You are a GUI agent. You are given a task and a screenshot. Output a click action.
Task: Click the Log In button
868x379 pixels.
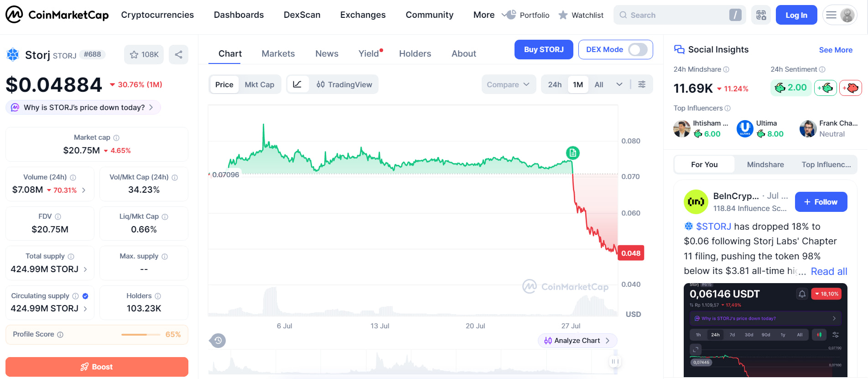pyautogui.click(x=796, y=15)
